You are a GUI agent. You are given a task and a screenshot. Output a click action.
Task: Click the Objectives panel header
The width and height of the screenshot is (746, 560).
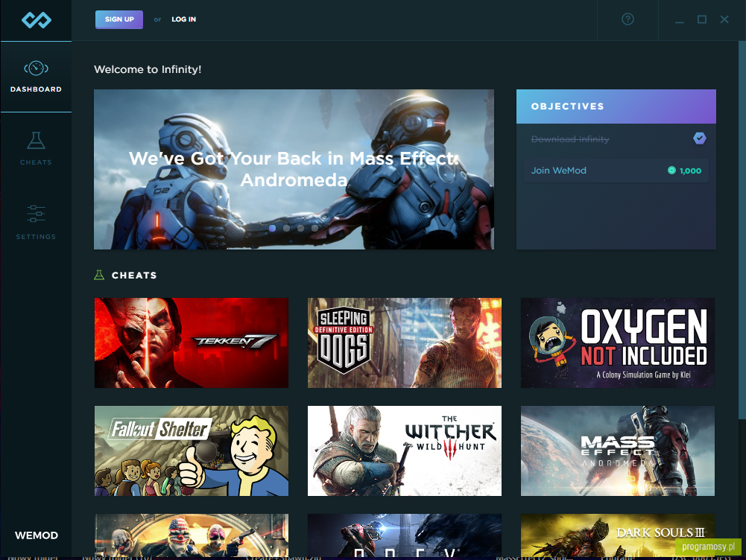click(x=616, y=106)
